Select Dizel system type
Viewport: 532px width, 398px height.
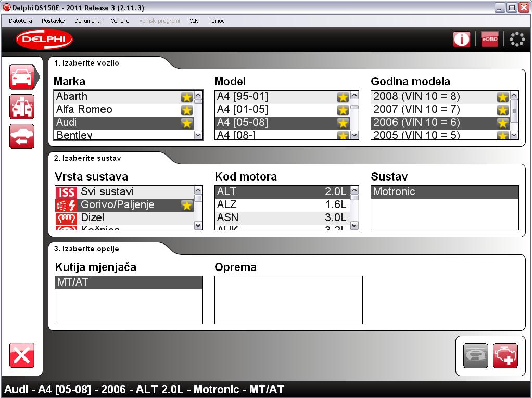point(124,217)
